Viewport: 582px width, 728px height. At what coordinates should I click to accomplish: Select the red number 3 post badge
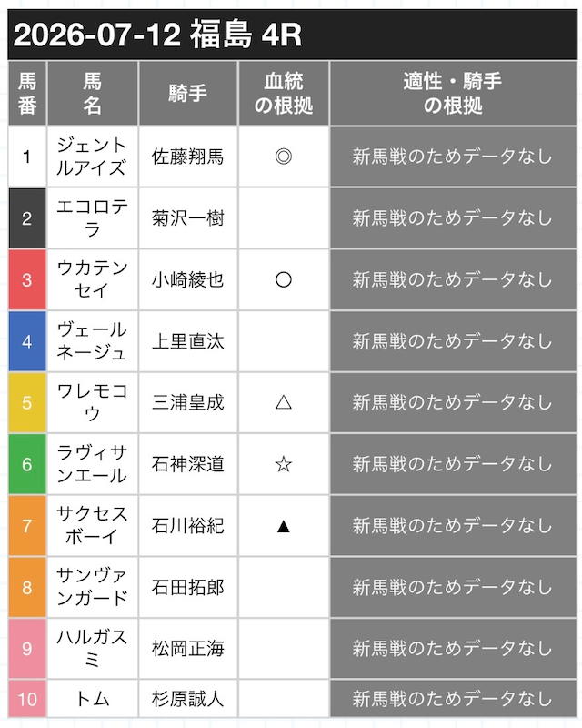(27, 280)
